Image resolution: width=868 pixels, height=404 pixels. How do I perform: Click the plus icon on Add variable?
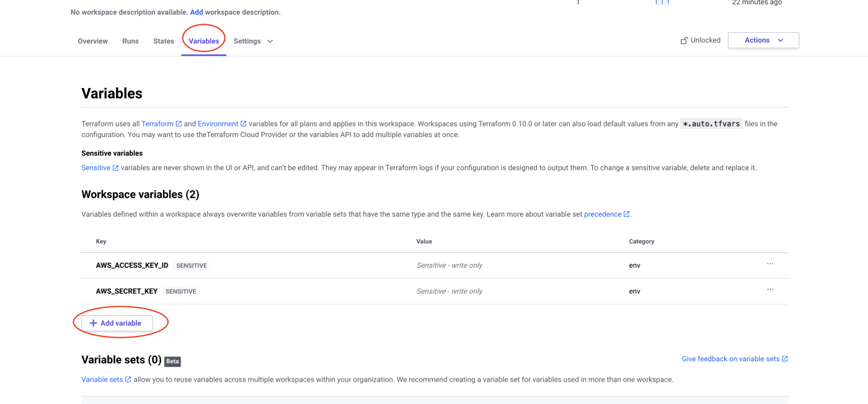tap(93, 323)
